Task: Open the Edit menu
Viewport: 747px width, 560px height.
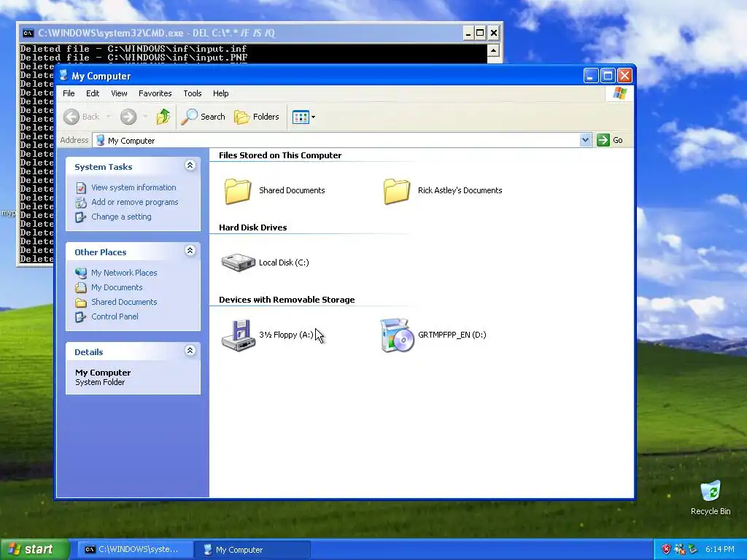Action: [x=93, y=93]
